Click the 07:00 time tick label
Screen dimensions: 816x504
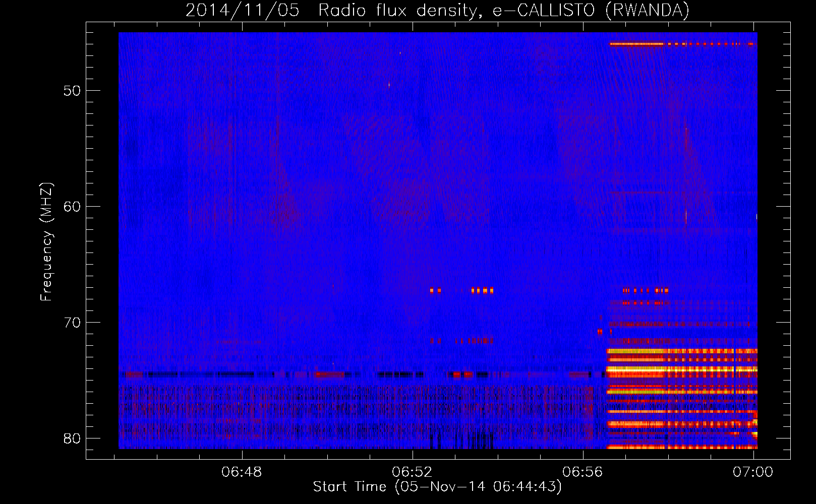tap(753, 472)
